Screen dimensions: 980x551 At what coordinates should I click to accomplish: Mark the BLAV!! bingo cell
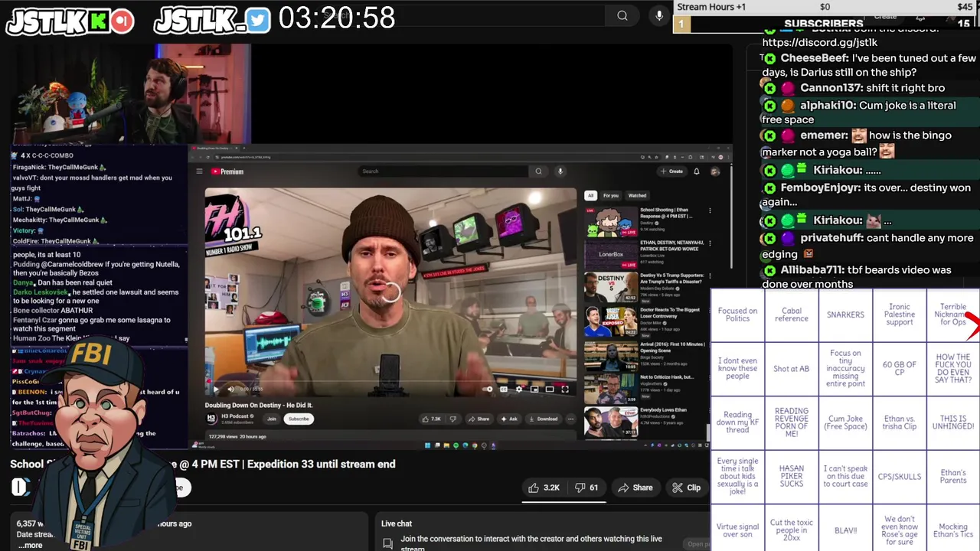click(845, 530)
